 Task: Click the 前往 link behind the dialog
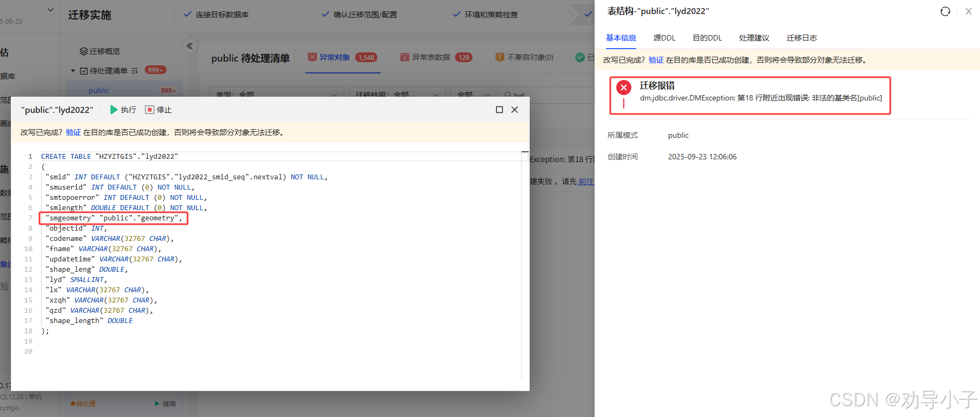[586, 181]
